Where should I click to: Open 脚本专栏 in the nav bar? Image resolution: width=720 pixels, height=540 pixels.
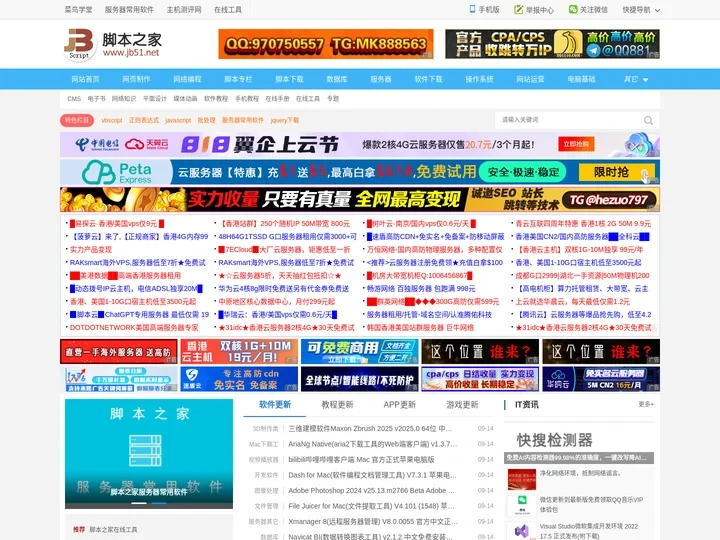pos(238,79)
